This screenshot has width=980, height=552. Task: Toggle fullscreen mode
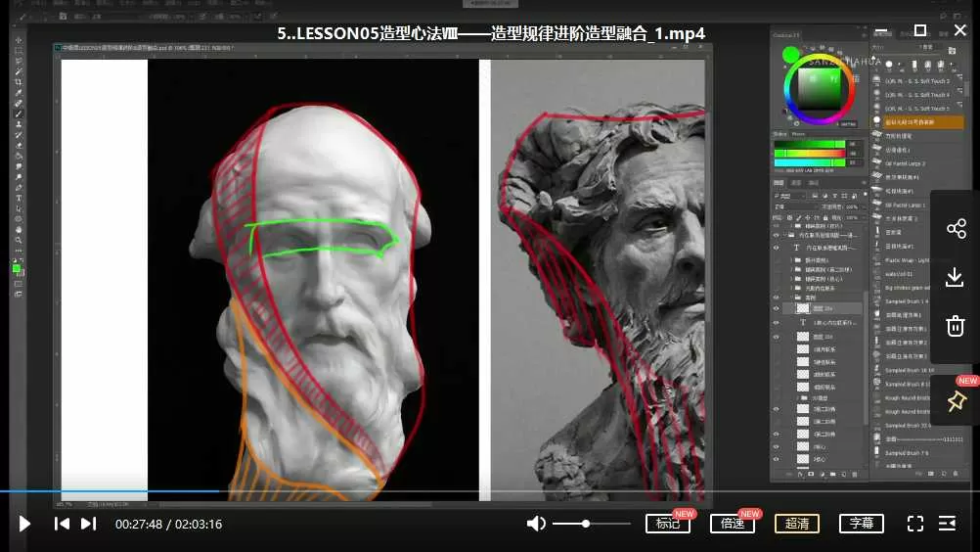pos(915,524)
